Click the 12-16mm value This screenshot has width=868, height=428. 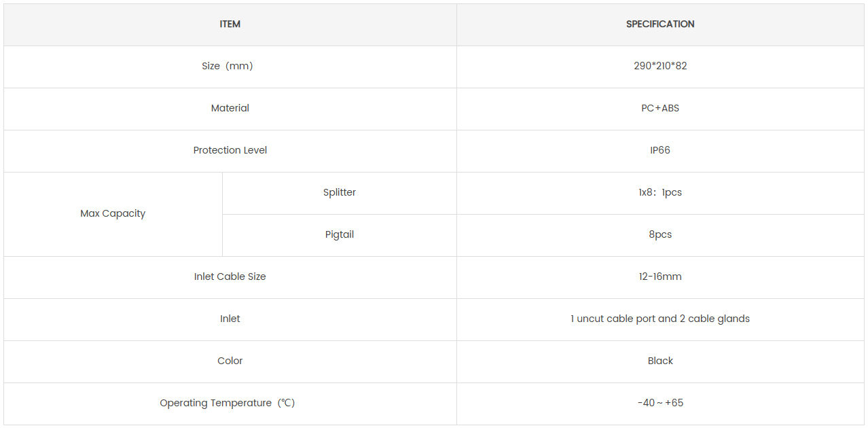coord(659,277)
